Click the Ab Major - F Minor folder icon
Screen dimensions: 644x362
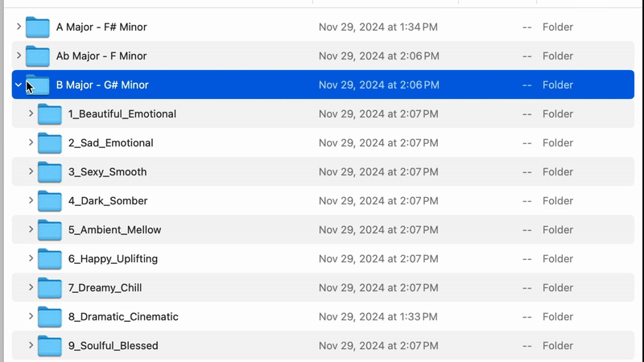pyautogui.click(x=37, y=56)
